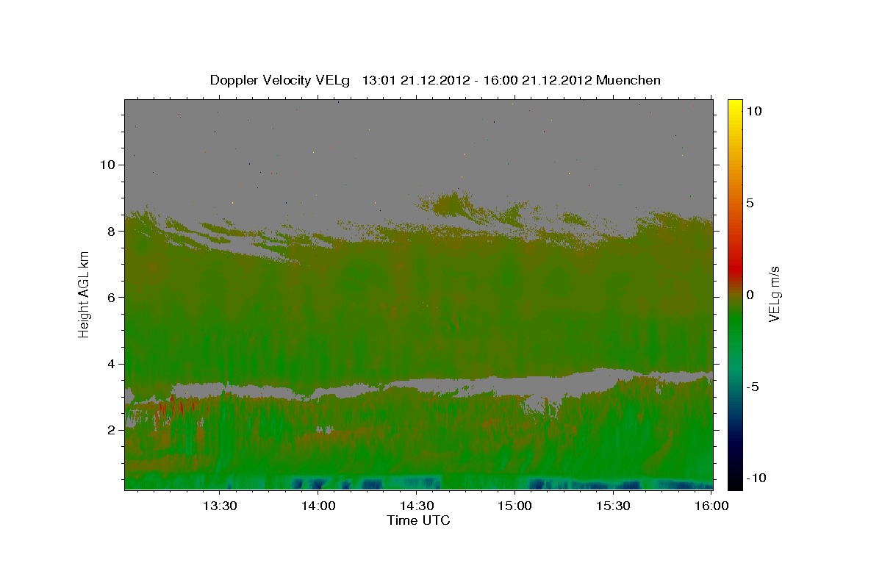
Task: Click the height axis label 4
Action: 110,364
